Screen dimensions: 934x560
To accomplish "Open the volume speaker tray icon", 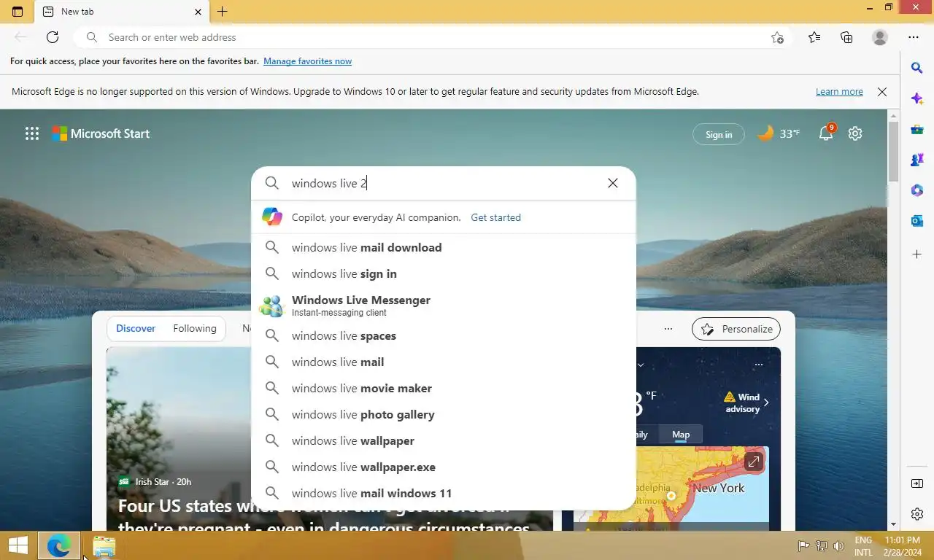I will (838, 545).
